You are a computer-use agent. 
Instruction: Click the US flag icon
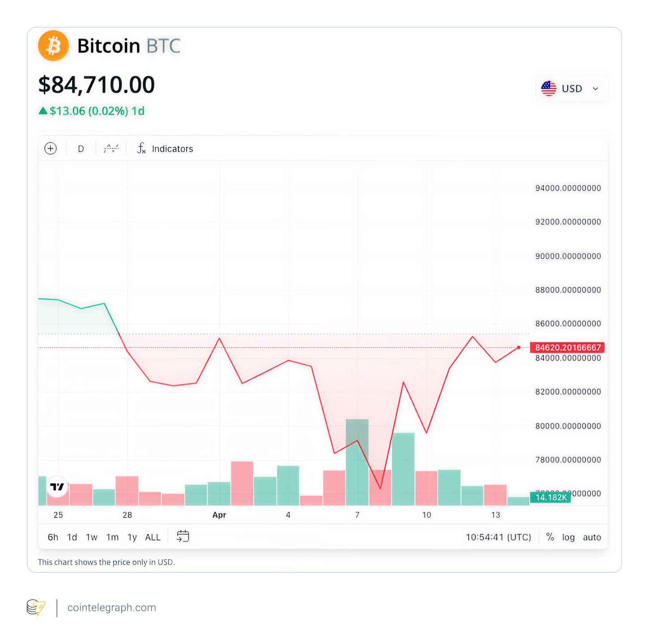click(548, 89)
